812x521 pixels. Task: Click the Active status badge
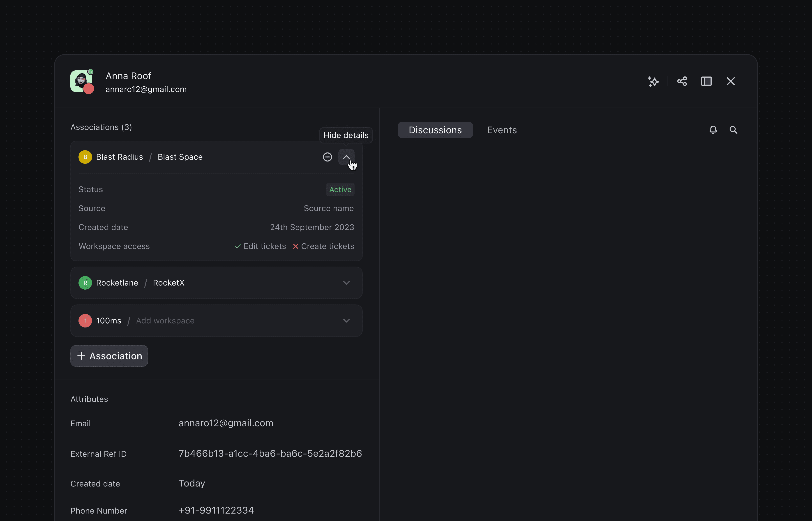pos(340,190)
